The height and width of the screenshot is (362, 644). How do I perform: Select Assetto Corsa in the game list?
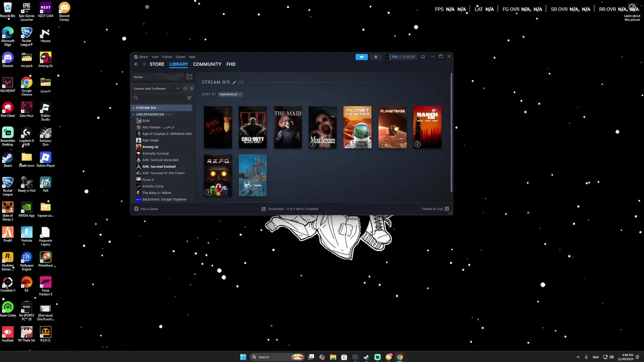click(x=153, y=186)
